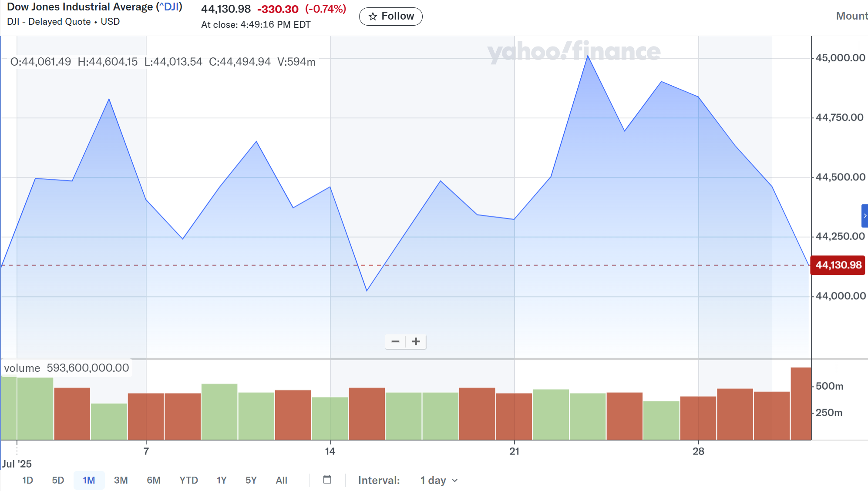This screenshot has height=491, width=868.
Task: Click the 44,500.00 price axis label
Action: [840, 177]
